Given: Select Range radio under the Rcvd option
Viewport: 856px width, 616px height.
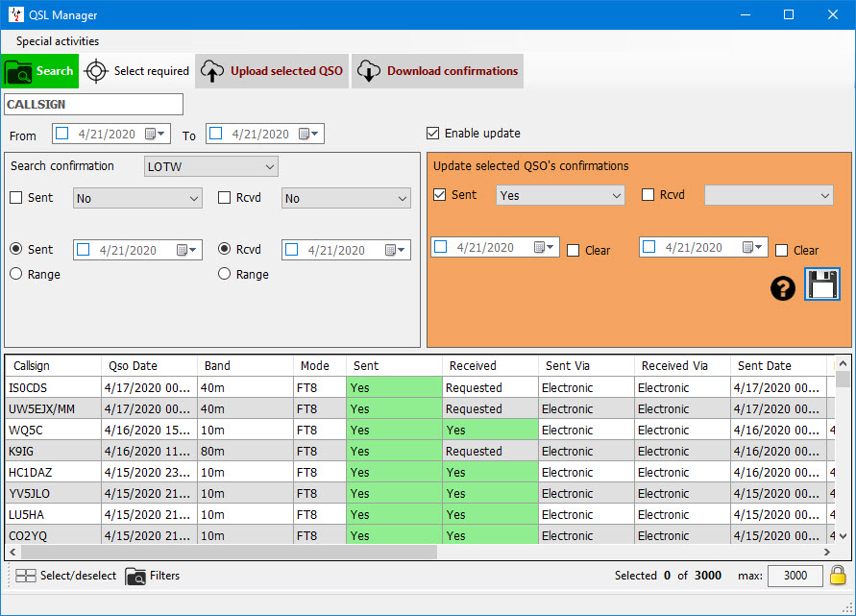Looking at the screenshot, I should click(225, 274).
